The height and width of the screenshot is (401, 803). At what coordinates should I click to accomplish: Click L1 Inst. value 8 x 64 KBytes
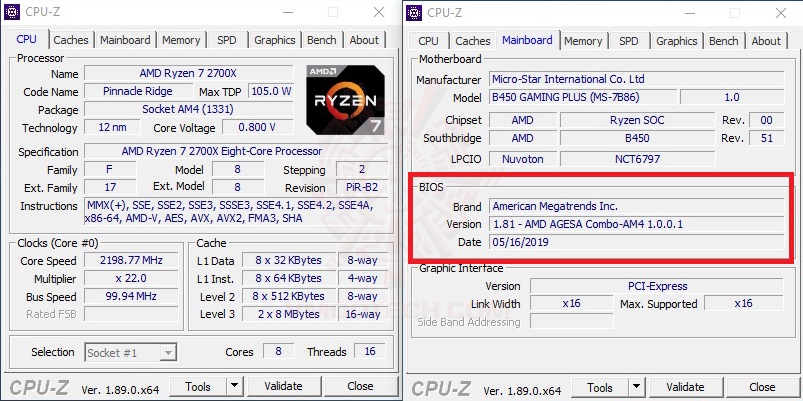[x=289, y=278]
